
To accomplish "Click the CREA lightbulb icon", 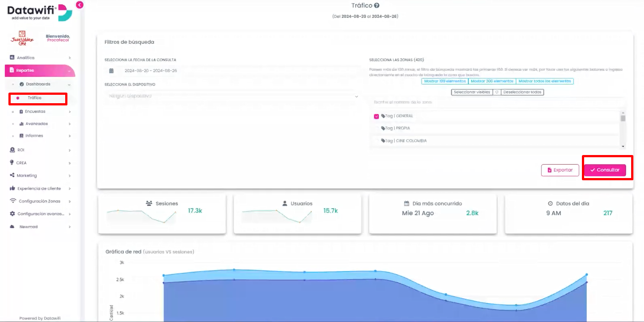I will 12,163.
